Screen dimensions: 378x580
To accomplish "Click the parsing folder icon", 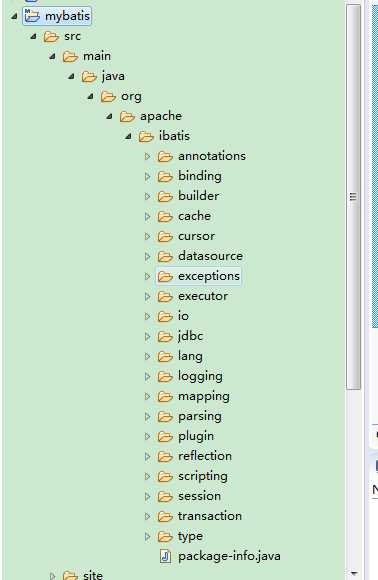I will click(x=165, y=416).
